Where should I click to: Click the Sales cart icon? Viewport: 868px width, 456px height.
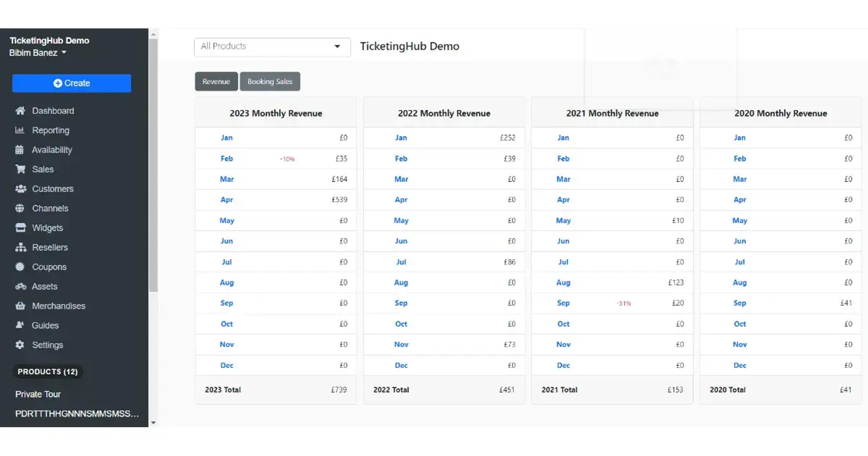pyautogui.click(x=20, y=169)
